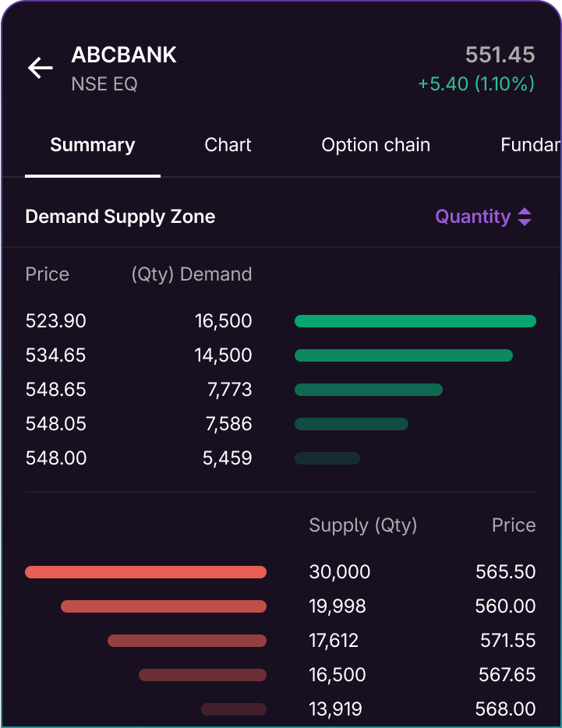Open the Quantity sorting selector
Viewport: 562px width, 728px height.
484,217
